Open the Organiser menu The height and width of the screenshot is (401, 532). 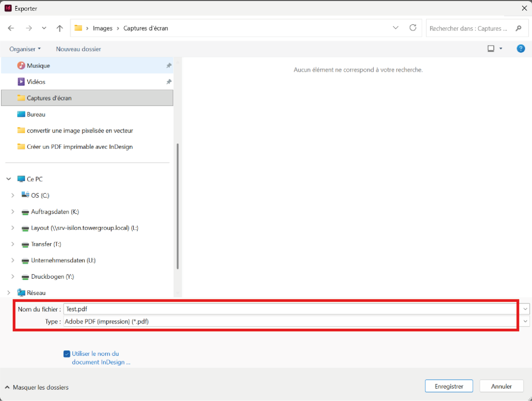[25, 49]
